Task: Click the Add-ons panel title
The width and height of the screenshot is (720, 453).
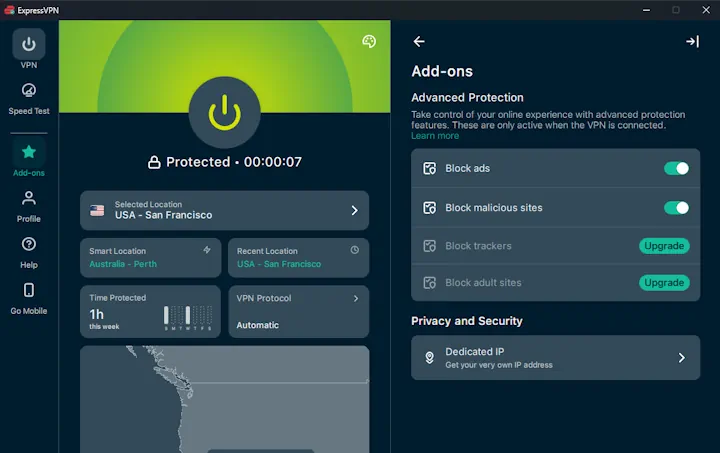Action: click(x=442, y=71)
